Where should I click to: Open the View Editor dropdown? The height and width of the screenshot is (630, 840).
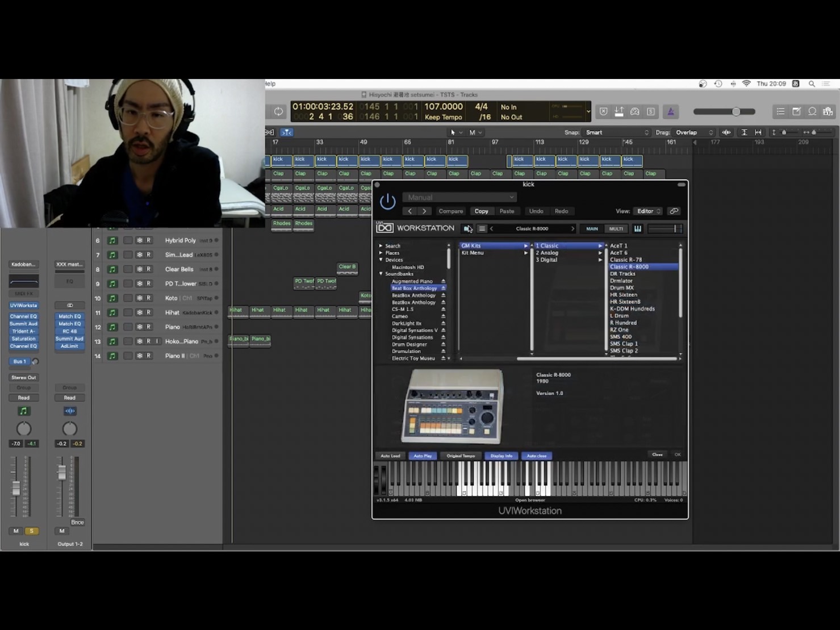point(648,211)
